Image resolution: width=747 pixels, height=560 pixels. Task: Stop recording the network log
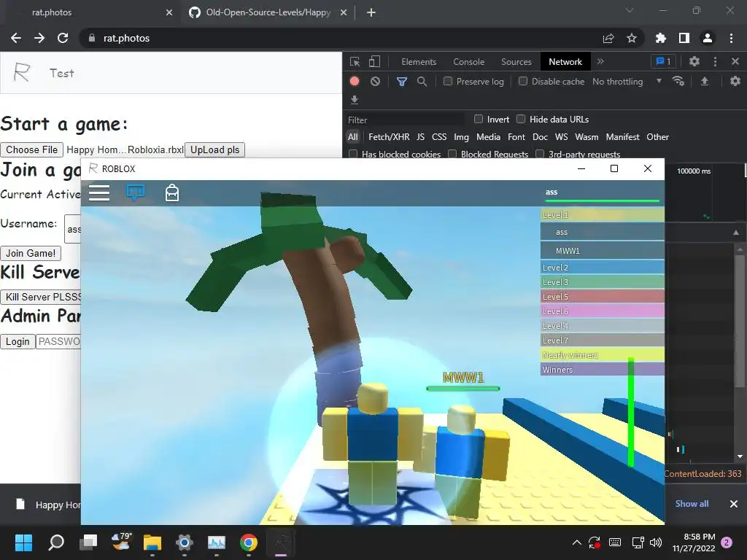click(x=355, y=82)
